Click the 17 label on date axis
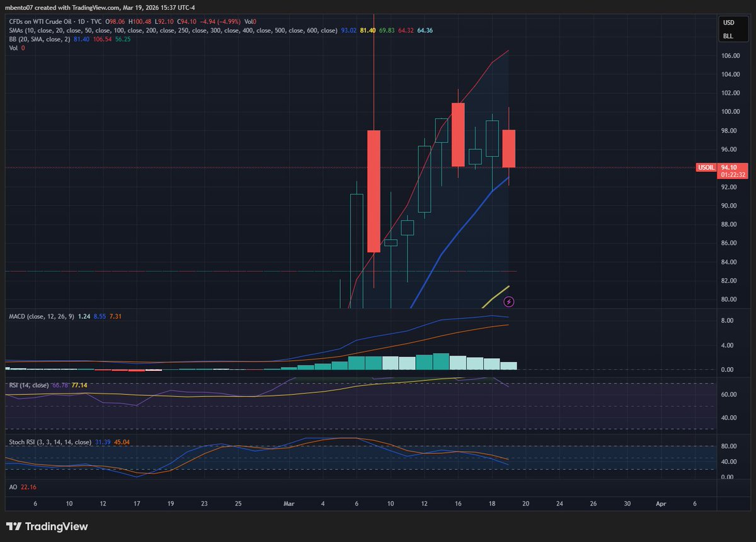Viewport: 756px width, 542px height. pyautogui.click(x=137, y=504)
